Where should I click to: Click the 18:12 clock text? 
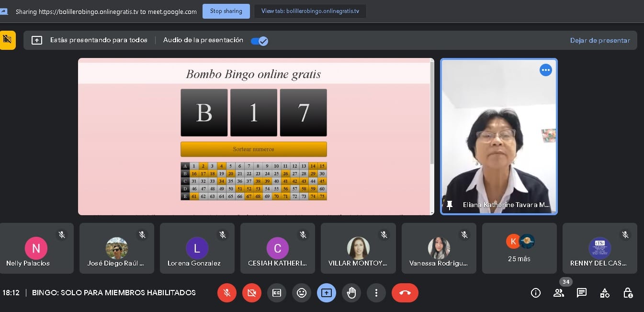click(x=11, y=292)
